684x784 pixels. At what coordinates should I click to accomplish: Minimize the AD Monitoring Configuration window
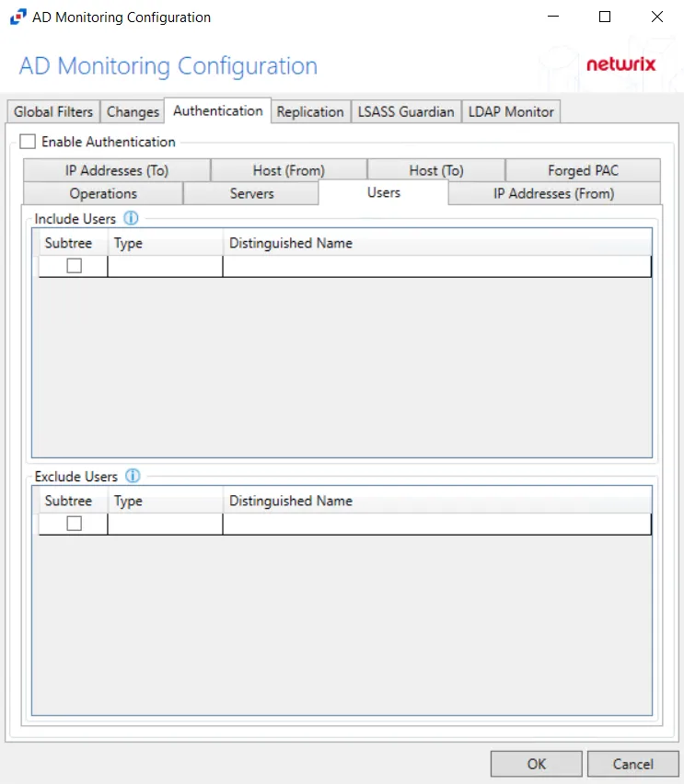(x=553, y=17)
